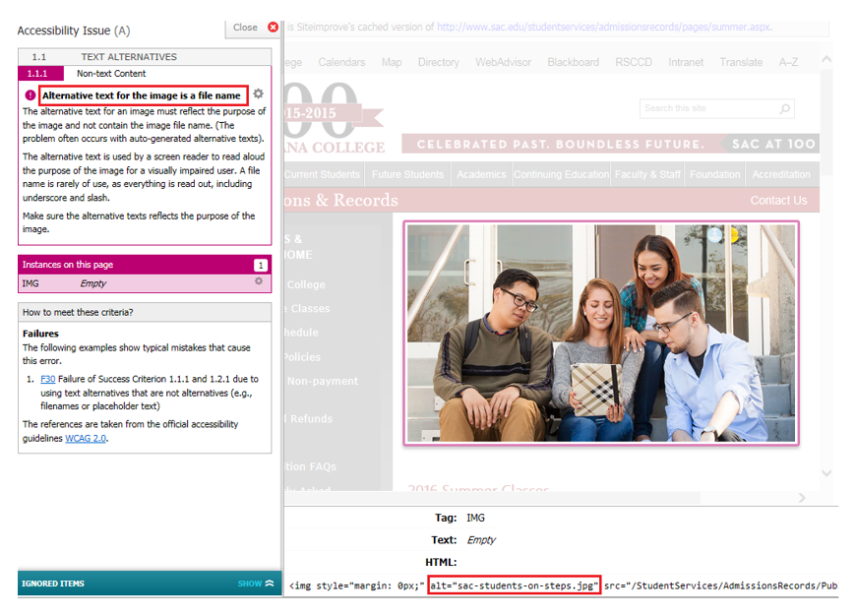The width and height of the screenshot is (856, 616).
Task: Open the A–Z index link
Action: click(788, 62)
